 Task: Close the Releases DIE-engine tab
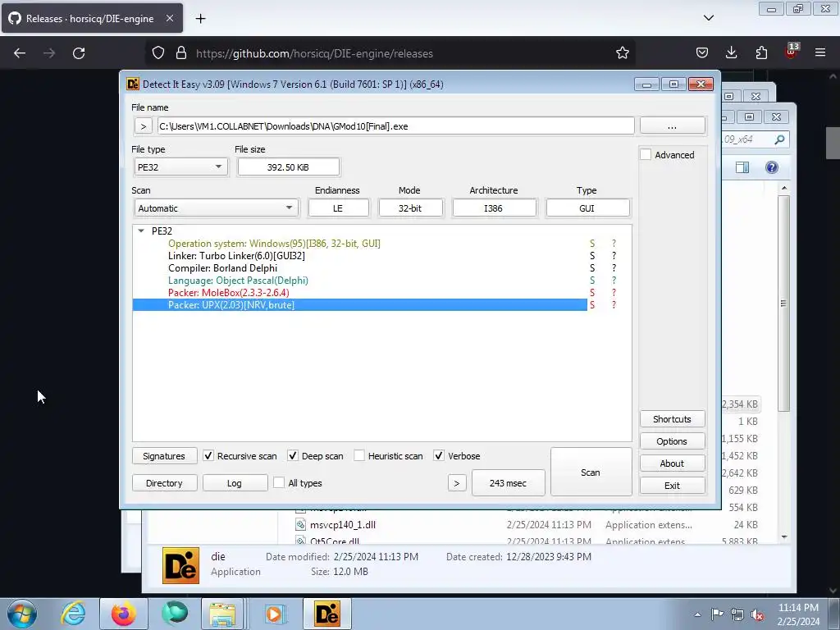[169, 18]
